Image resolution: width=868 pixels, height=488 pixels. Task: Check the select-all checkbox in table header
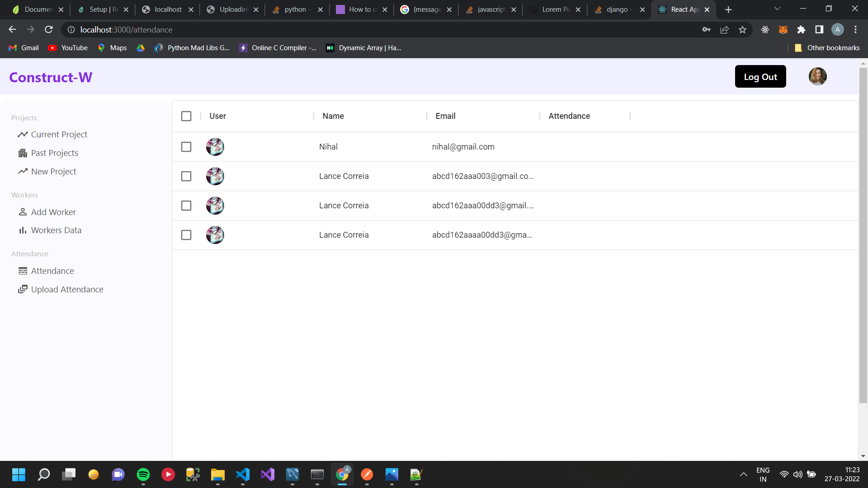click(186, 116)
